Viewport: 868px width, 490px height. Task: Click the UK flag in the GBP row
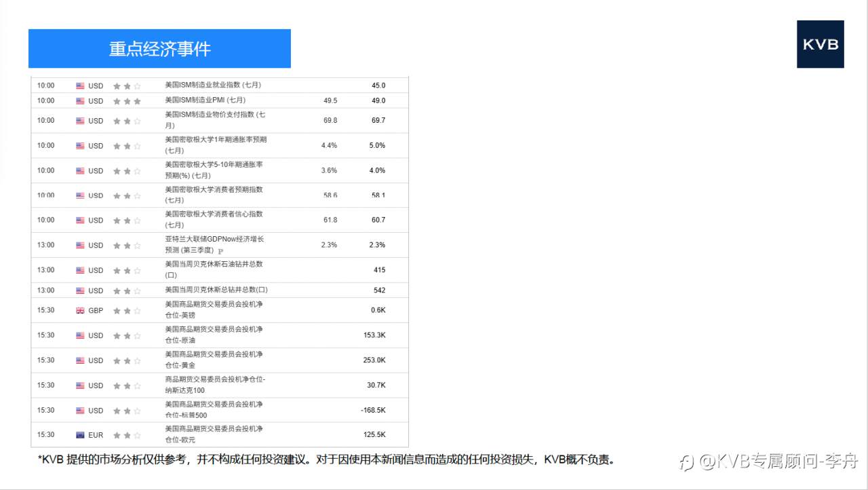coord(80,311)
